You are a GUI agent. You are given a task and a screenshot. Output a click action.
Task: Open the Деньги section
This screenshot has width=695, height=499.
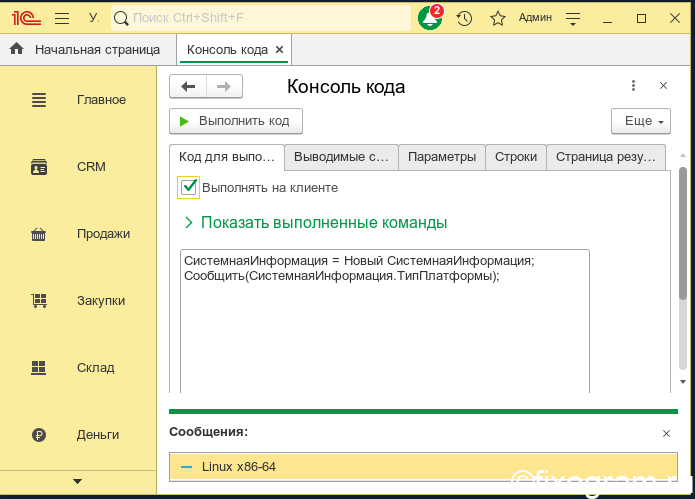pos(78,435)
